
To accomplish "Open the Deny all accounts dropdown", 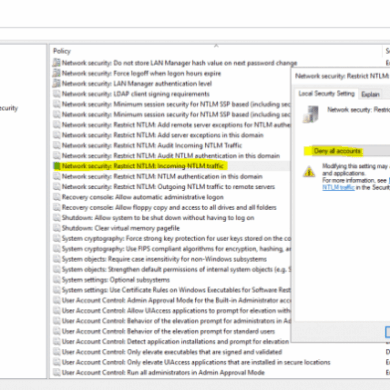I will [347, 151].
